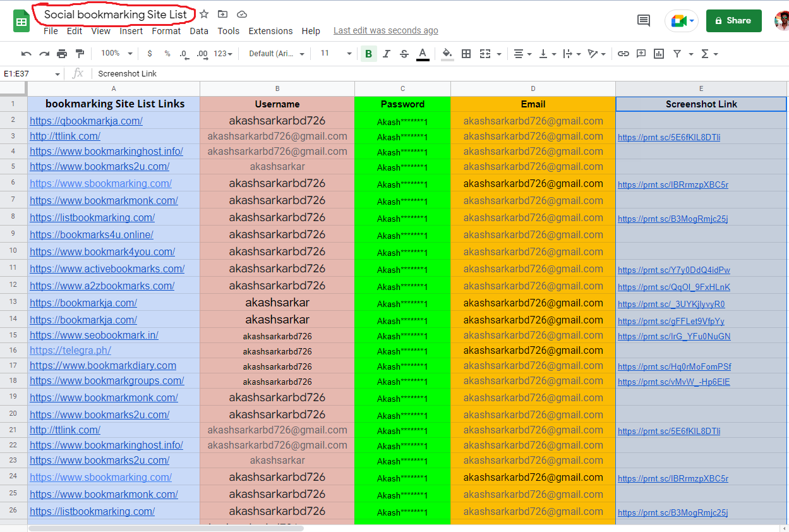Open the https://listbookmarking.com/ link in row 8
This screenshot has height=532, width=789.
92,217
